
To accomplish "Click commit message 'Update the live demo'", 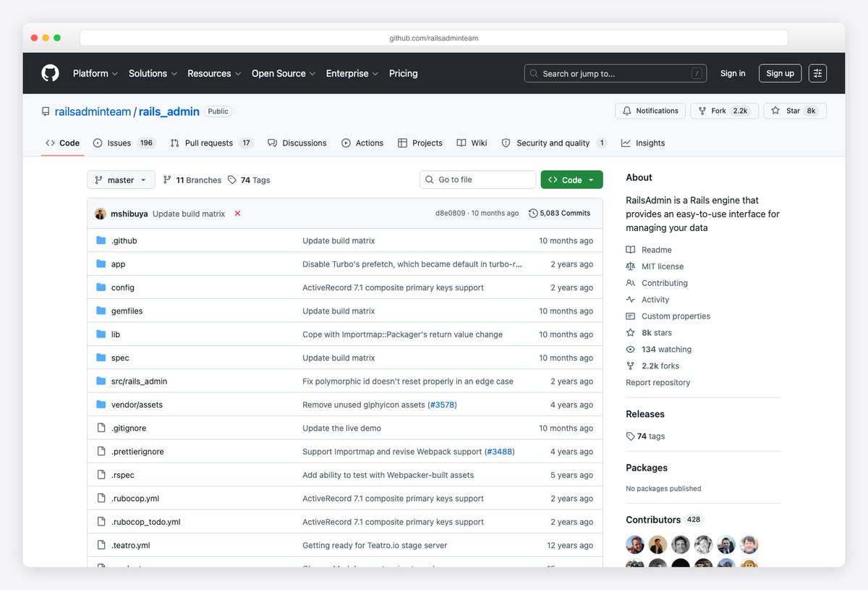I will (x=341, y=428).
